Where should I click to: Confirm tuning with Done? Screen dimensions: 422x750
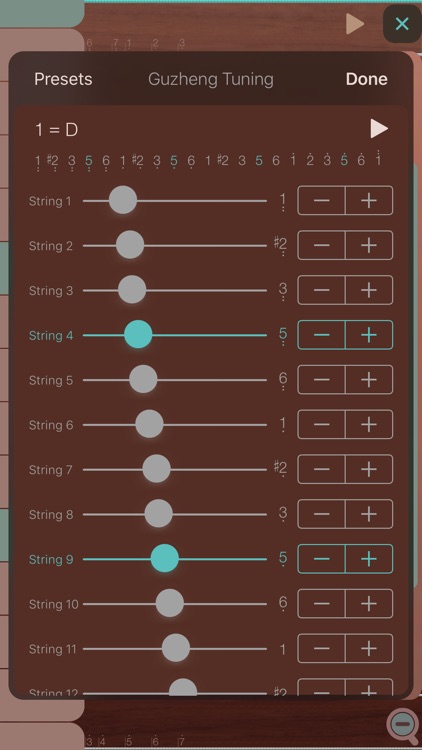(366, 79)
